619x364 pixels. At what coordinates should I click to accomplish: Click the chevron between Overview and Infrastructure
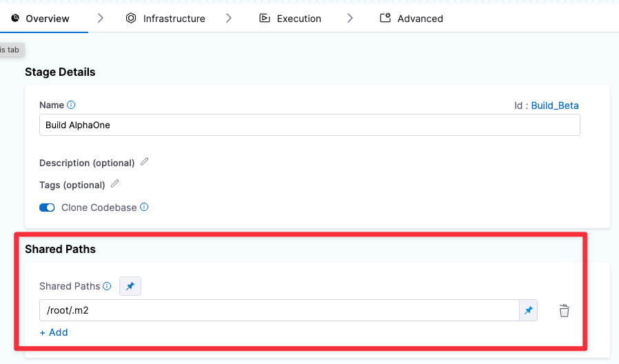tap(101, 19)
